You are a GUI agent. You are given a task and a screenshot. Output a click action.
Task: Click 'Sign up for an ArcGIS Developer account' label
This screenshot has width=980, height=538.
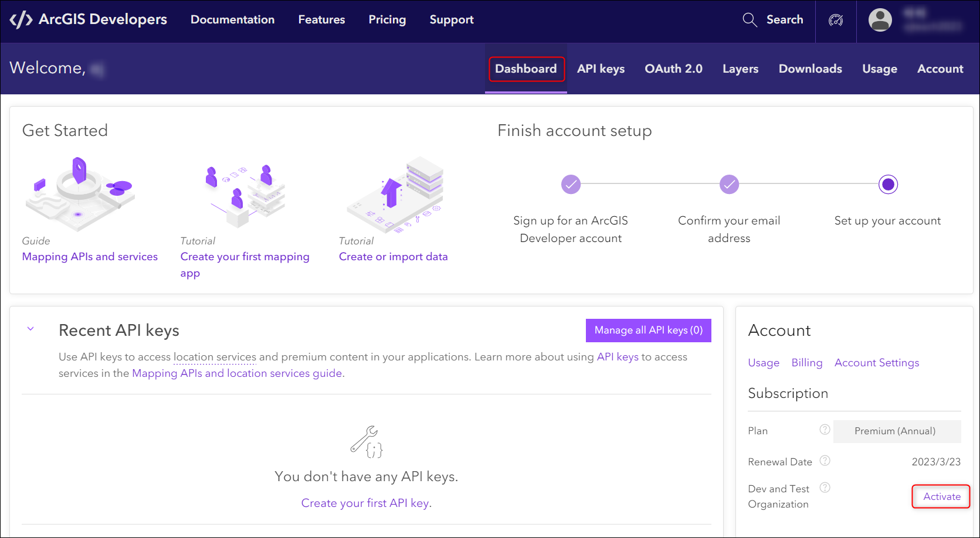(571, 229)
